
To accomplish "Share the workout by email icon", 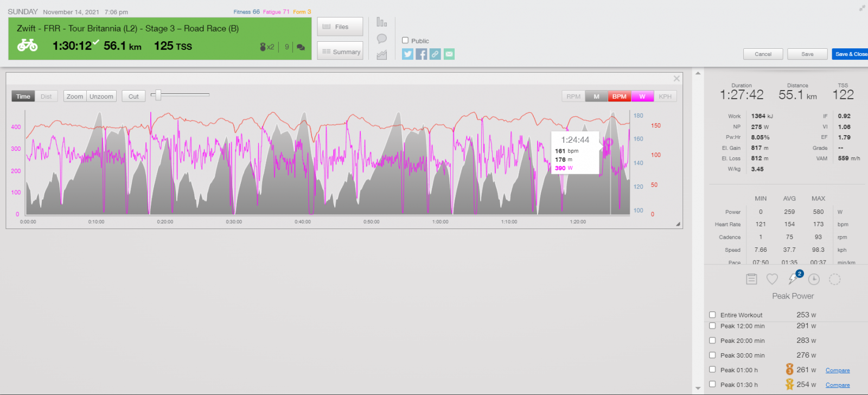I will 449,54.
